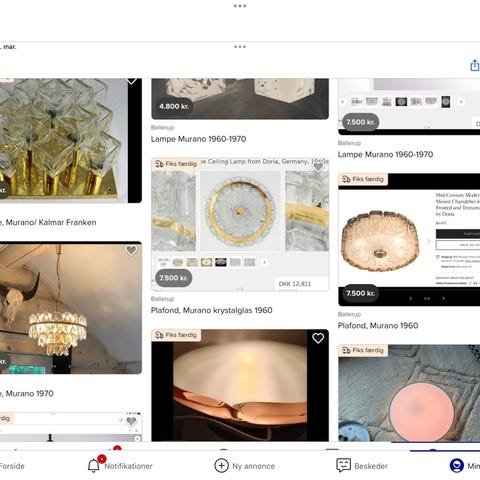Screen dimensions: 480x480
Task: Favorite the chandelier Murano 1970 listing heart
Action: [131, 250]
